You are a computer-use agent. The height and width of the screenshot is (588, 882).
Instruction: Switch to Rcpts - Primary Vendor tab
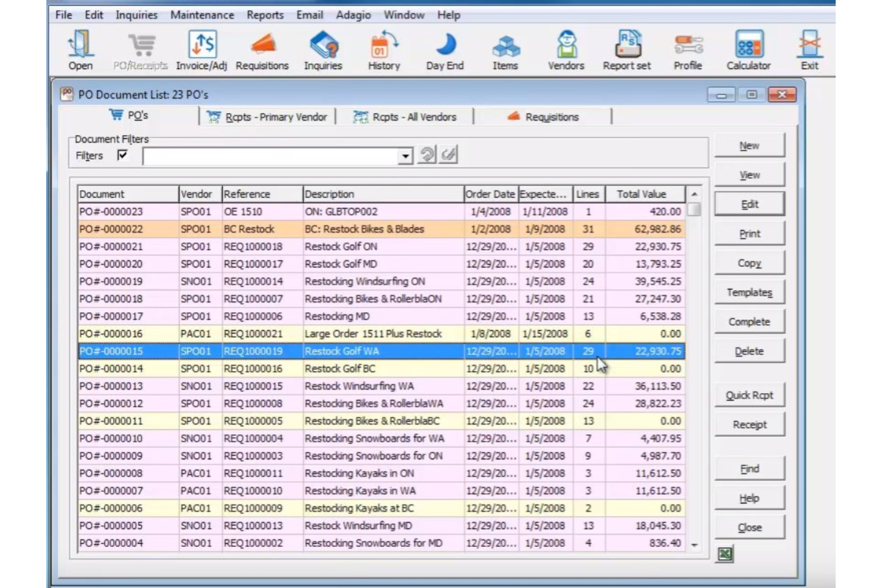click(268, 117)
